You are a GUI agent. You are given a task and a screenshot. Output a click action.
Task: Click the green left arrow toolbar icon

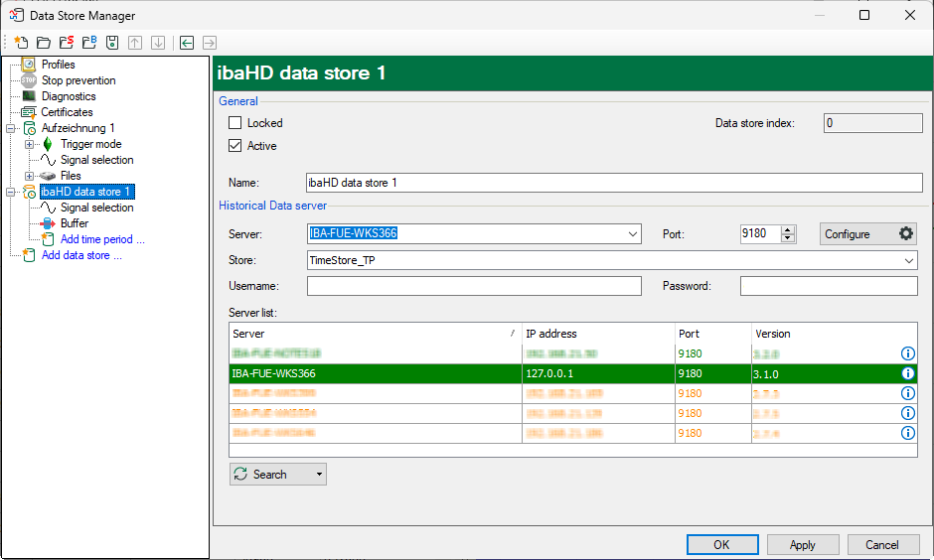[x=186, y=43]
